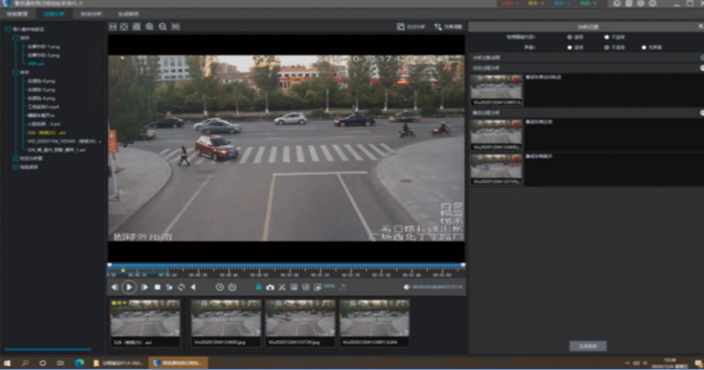
Task: Click the camera snapshot icon
Action: (x=270, y=287)
